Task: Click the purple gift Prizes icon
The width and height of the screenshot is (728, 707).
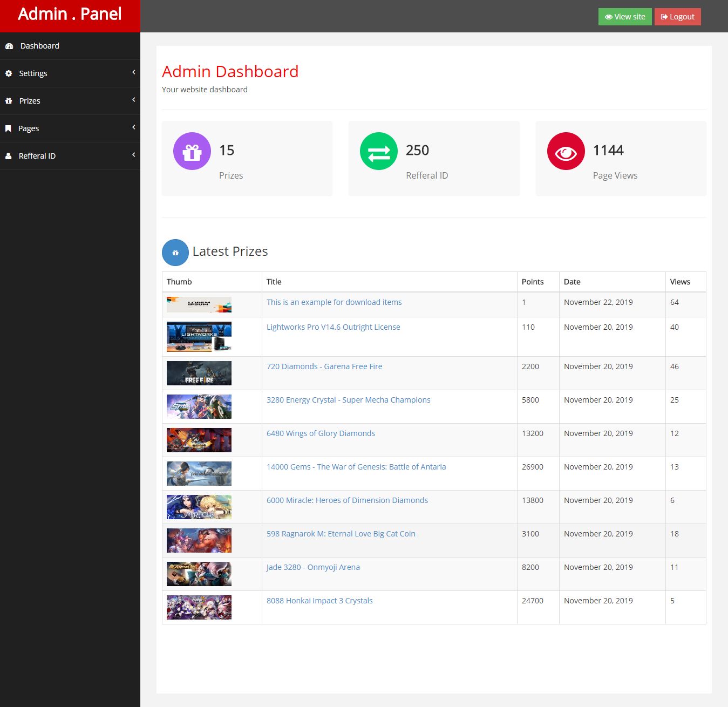Action: pos(192,151)
